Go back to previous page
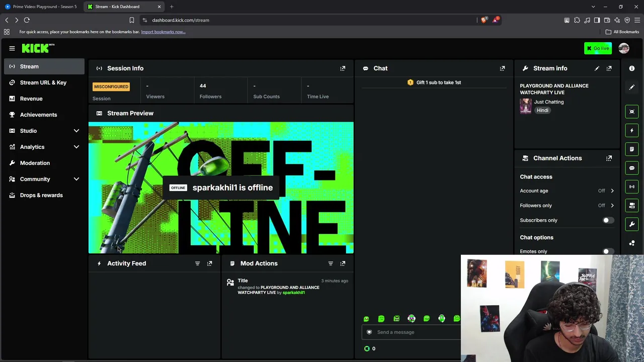 tap(7, 20)
